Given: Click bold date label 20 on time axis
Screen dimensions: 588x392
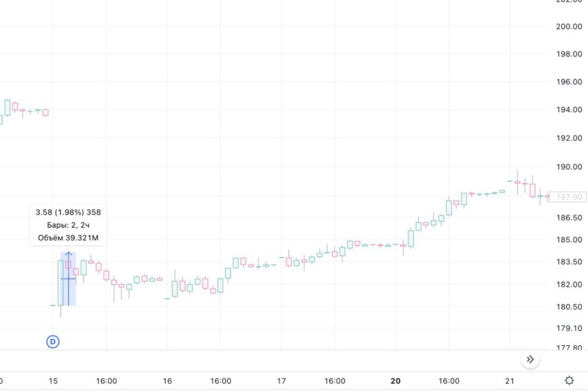Looking at the screenshot, I should (x=395, y=381).
